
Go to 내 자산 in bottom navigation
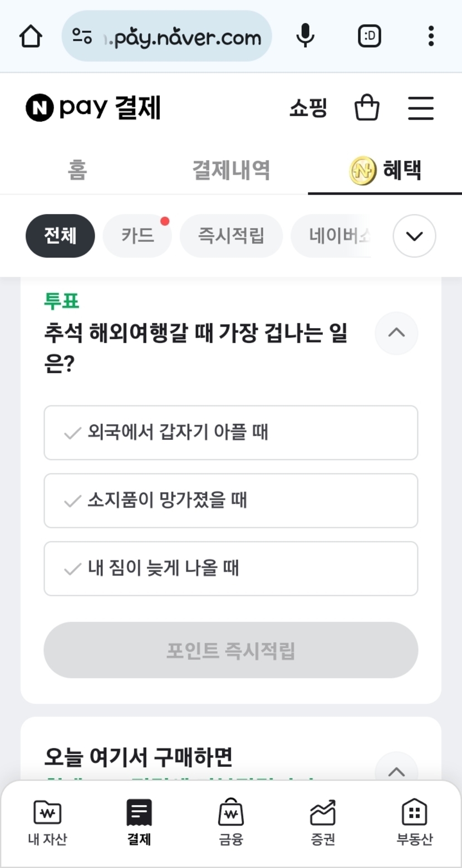tap(47, 822)
